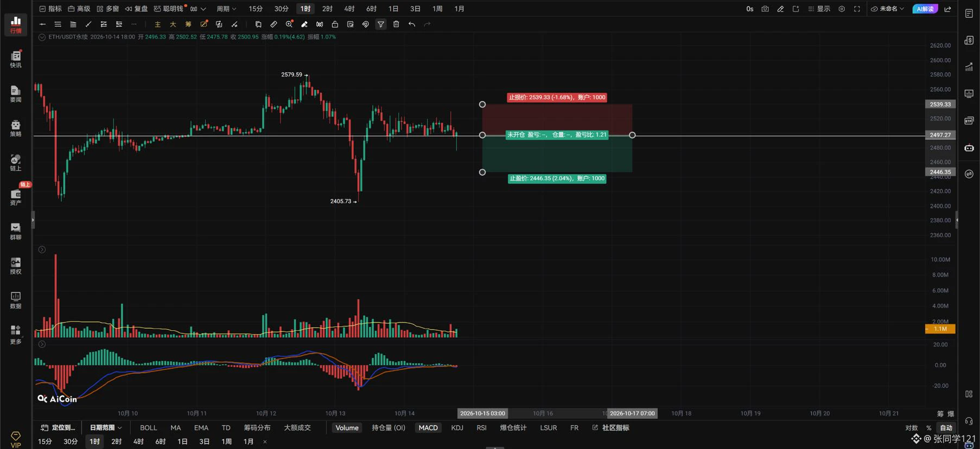Enable the BOLL overlay
The height and width of the screenshot is (449, 980).
point(148,428)
